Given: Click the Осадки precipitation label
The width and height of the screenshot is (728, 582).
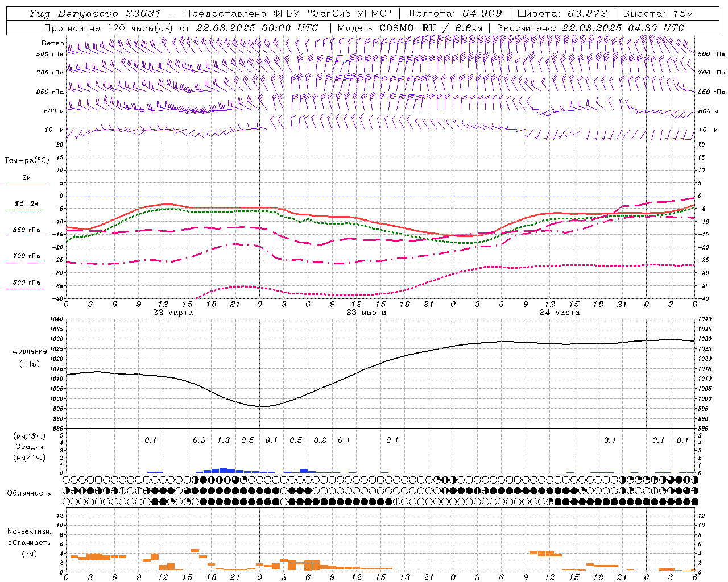Looking at the screenshot, I should coord(30,447).
